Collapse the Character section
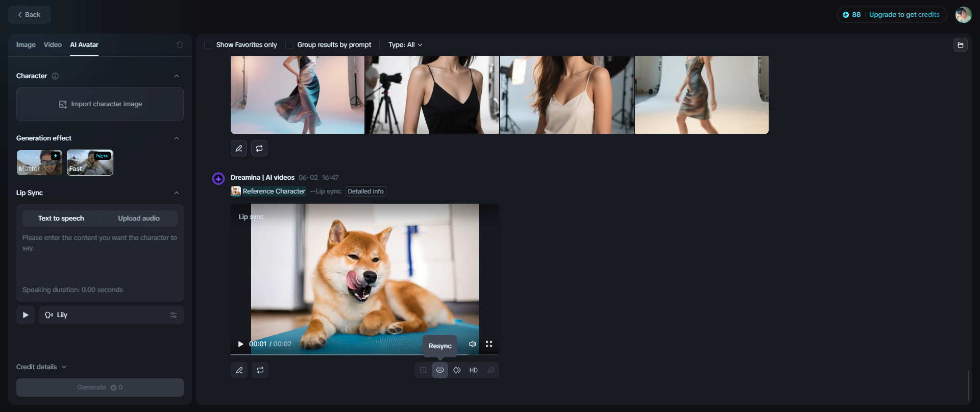 click(x=177, y=76)
